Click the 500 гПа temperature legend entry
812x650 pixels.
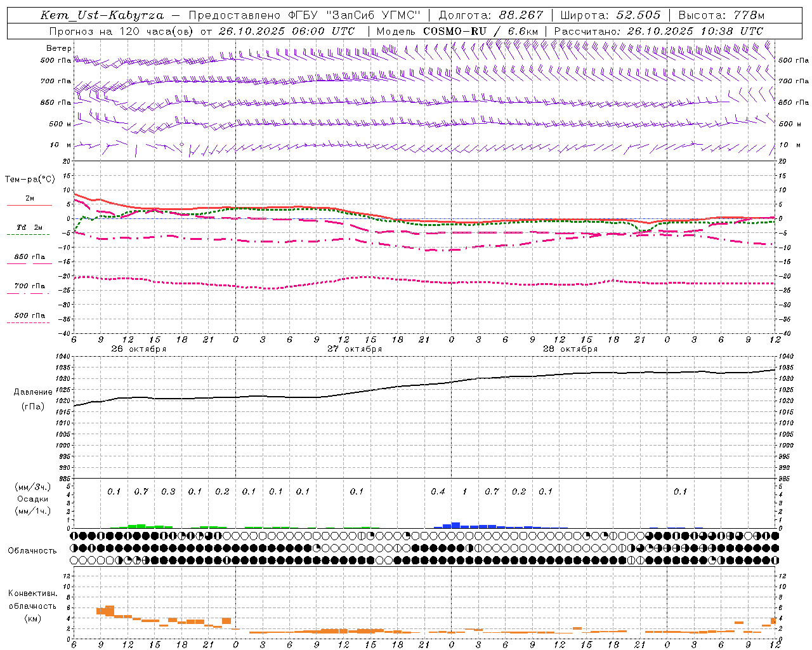tap(29, 315)
